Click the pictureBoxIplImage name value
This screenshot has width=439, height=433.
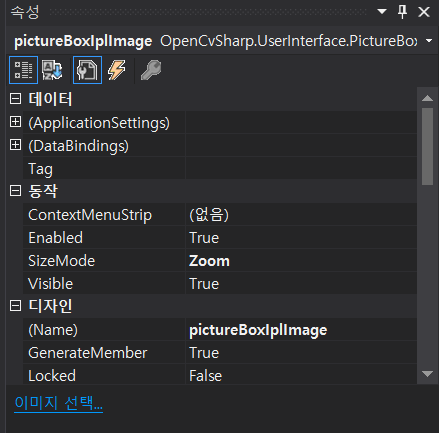point(258,330)
